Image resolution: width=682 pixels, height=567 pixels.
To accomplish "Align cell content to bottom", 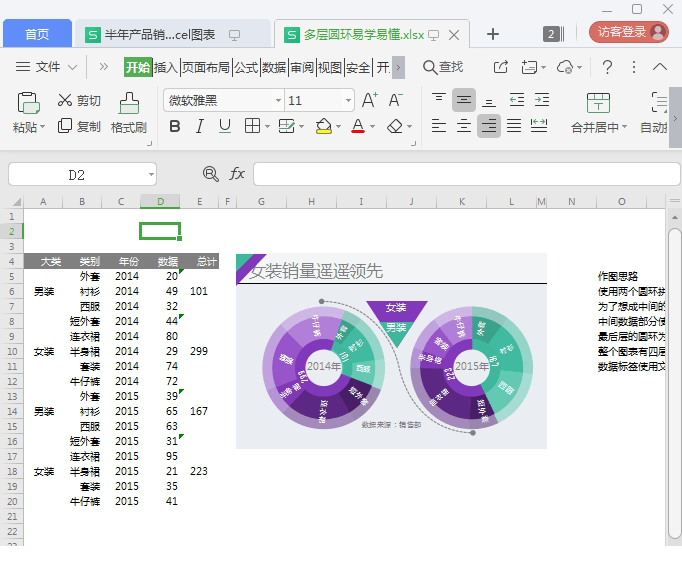I will 489,102.
